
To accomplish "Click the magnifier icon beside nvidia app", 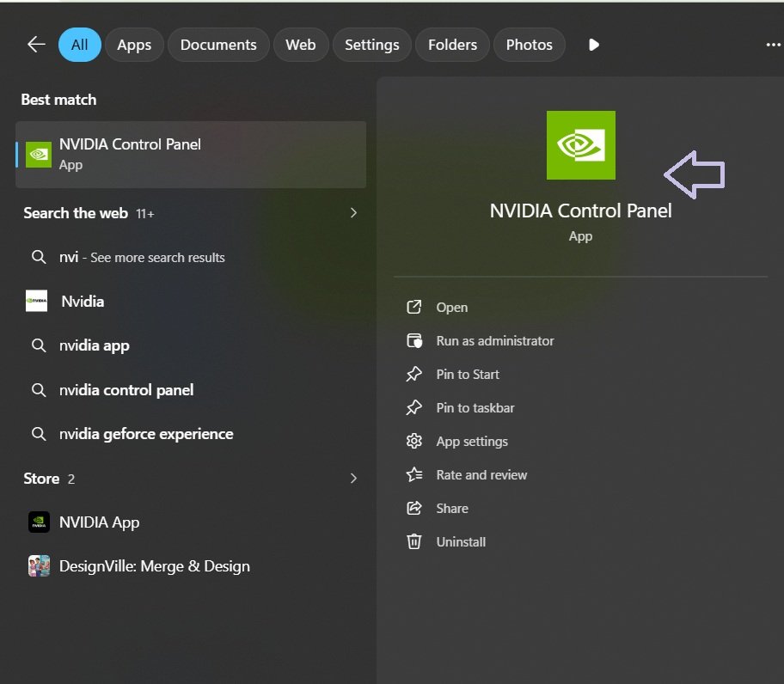I will coord(39,345).
